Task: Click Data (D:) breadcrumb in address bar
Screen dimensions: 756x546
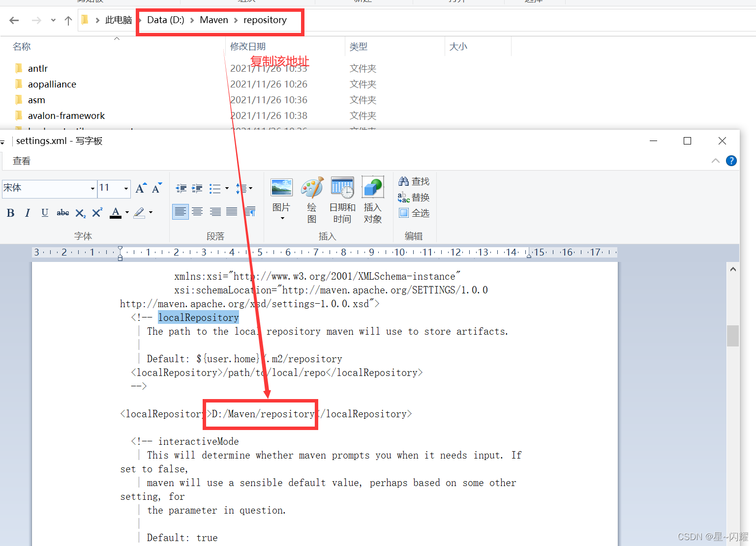Action: 166,20
